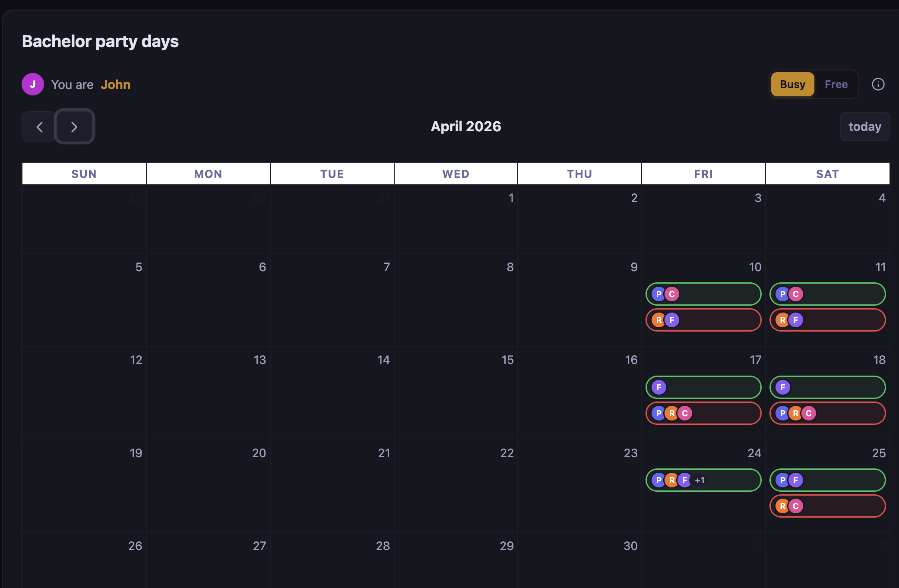Click the green free pill on Friday 24
899x588 pixels.
click(703, 480)
